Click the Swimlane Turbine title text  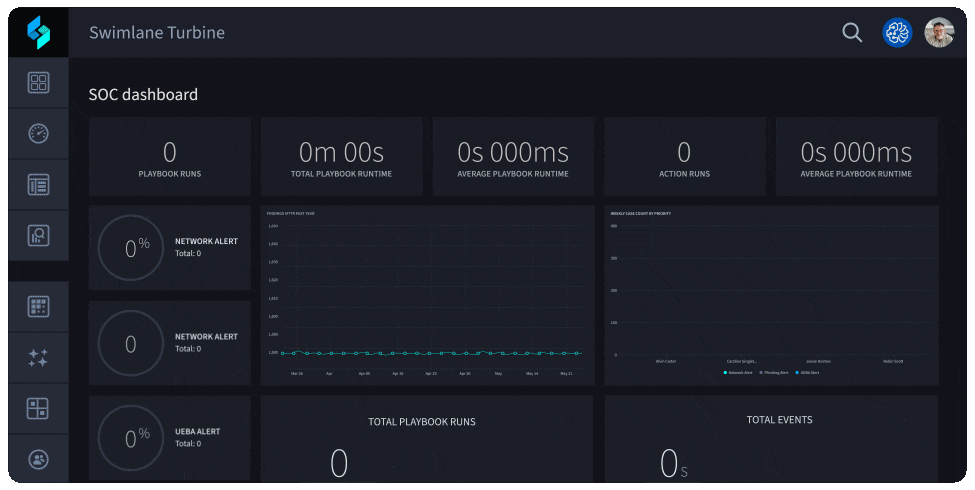coord(157,33)
